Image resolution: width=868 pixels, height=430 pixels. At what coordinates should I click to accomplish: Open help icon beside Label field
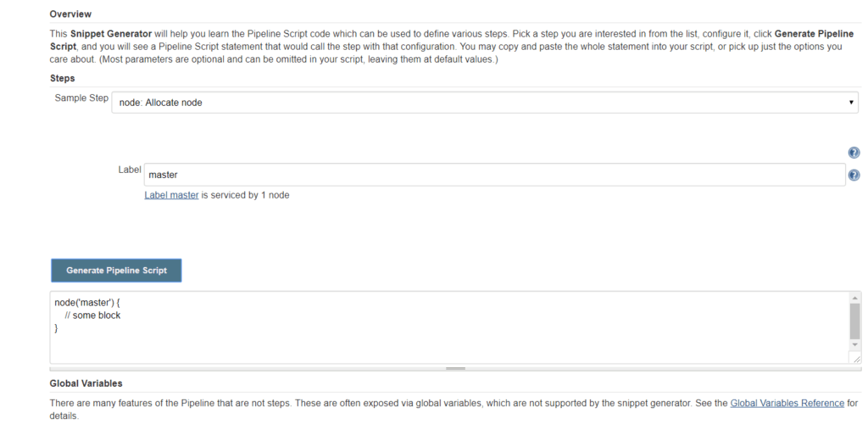click(854, 175)
